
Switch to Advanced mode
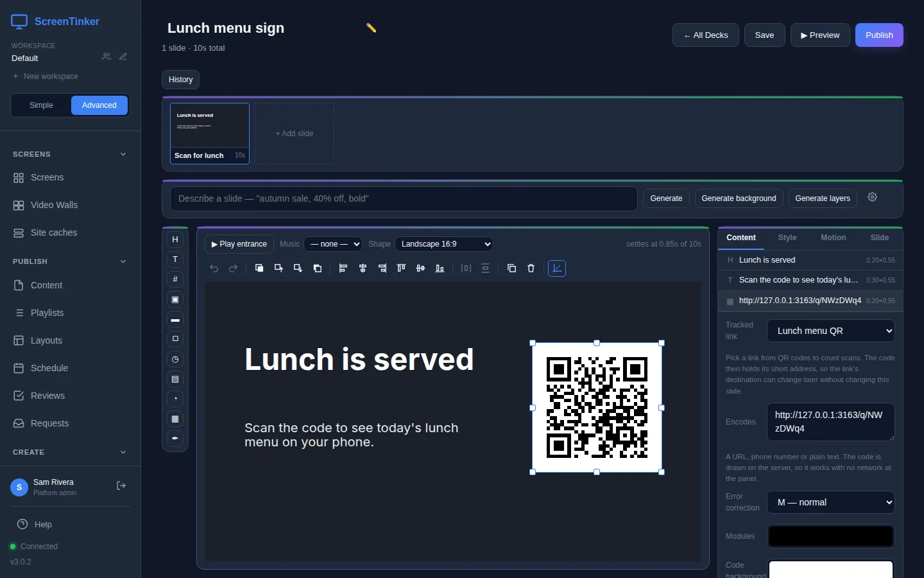coord(99,105)
